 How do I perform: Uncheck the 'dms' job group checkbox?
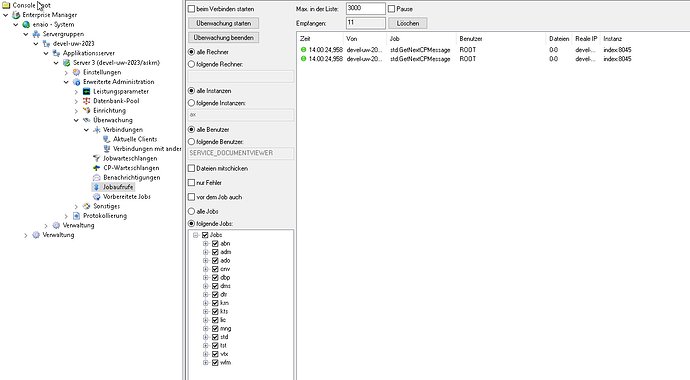point(215,286)
